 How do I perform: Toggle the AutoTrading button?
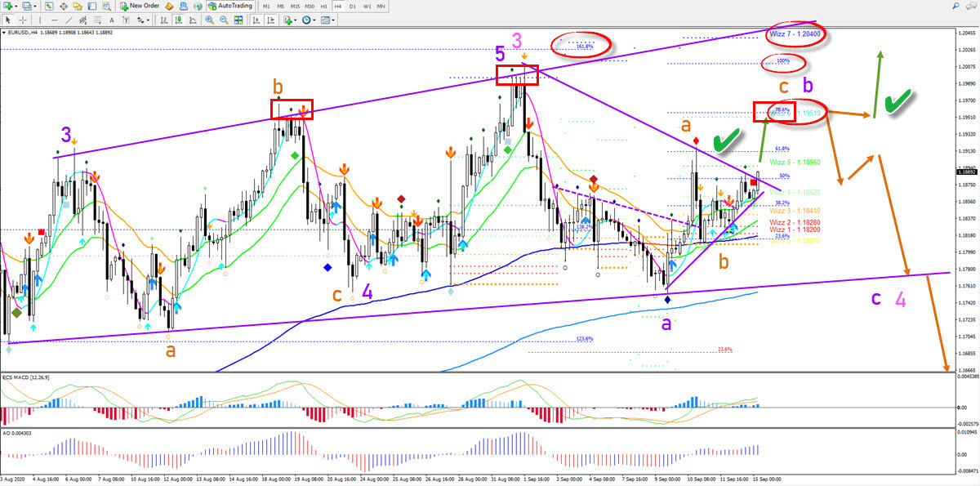pos(230,6)
